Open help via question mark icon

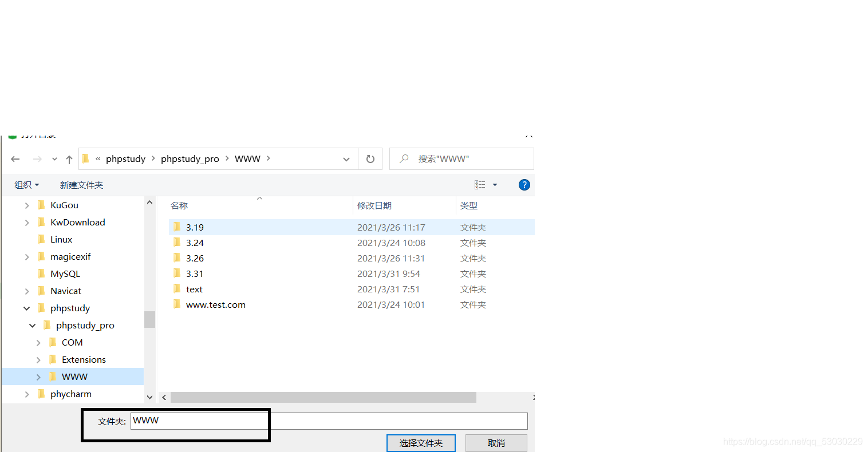(524, 185)
